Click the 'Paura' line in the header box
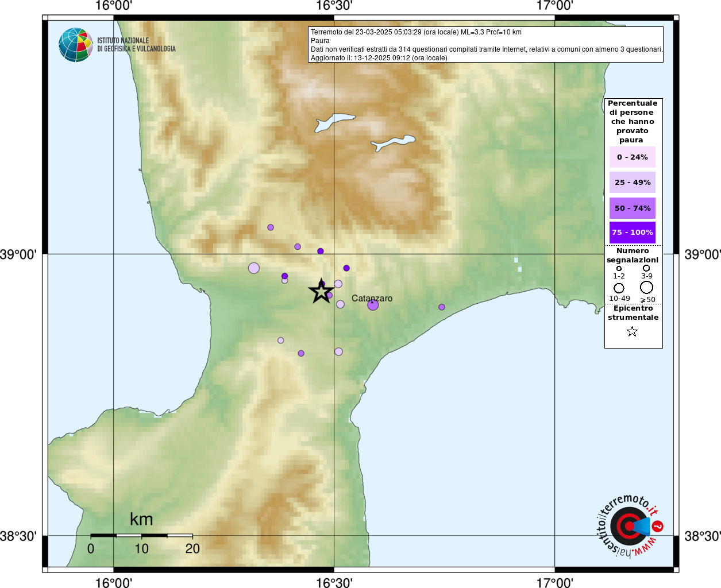Viewport: 721px width, 588px height. [320, 41]
